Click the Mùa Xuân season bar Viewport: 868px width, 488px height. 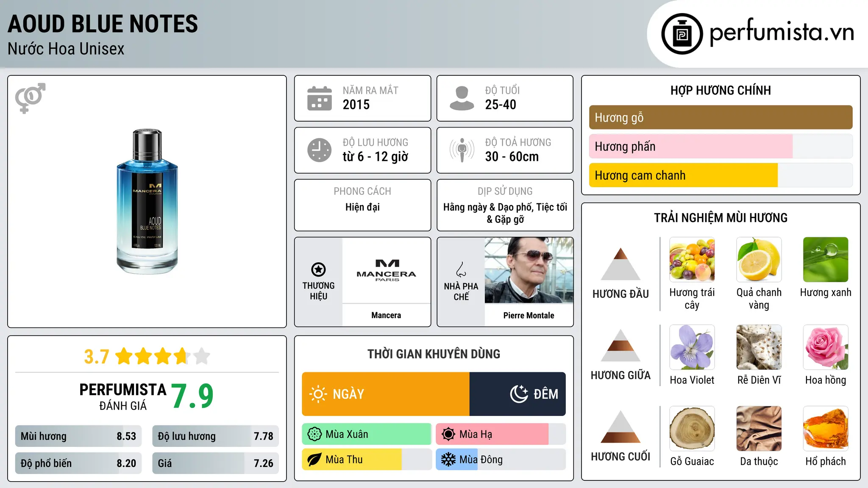[367, 434]
